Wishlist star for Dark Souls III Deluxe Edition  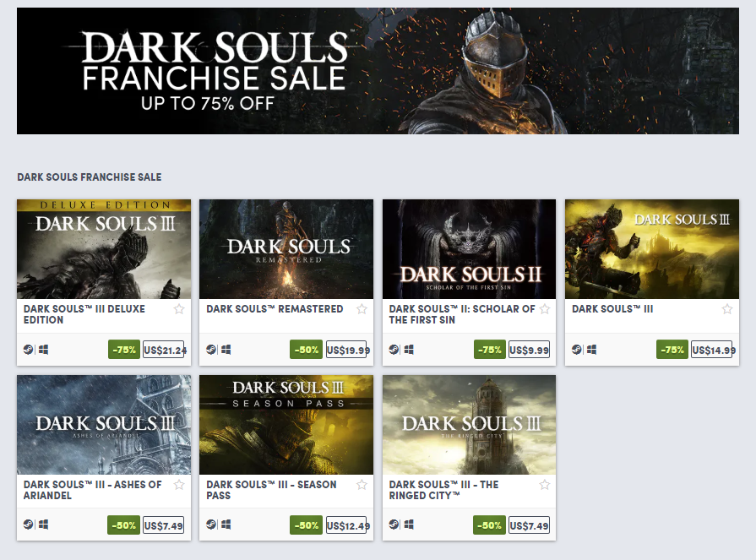[x=179, y=309]
